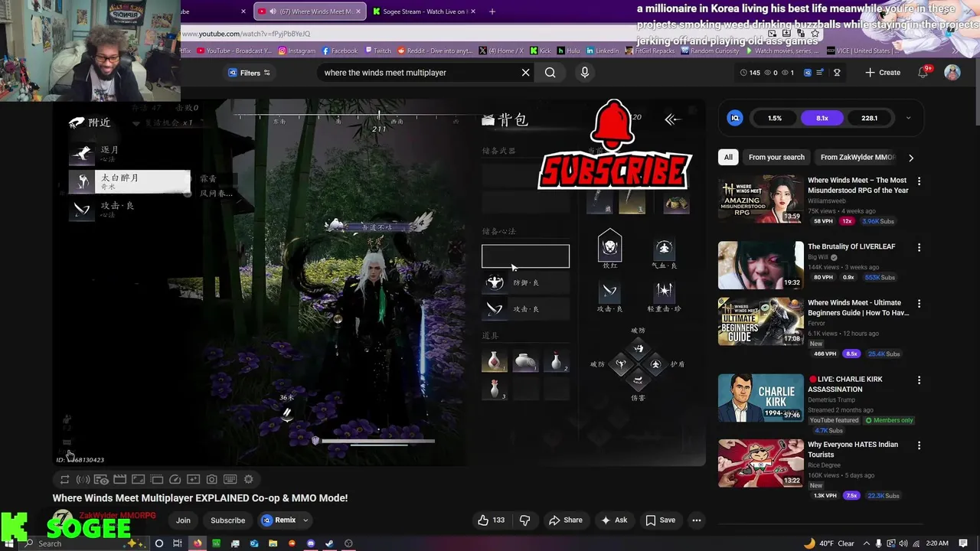This screenshot has height=551, width=980.
Task: Click the YouTube Create button
Action: pos(883,73)
